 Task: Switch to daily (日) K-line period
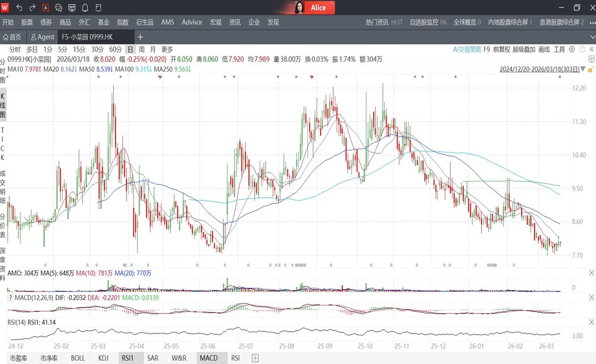(130, 49)
